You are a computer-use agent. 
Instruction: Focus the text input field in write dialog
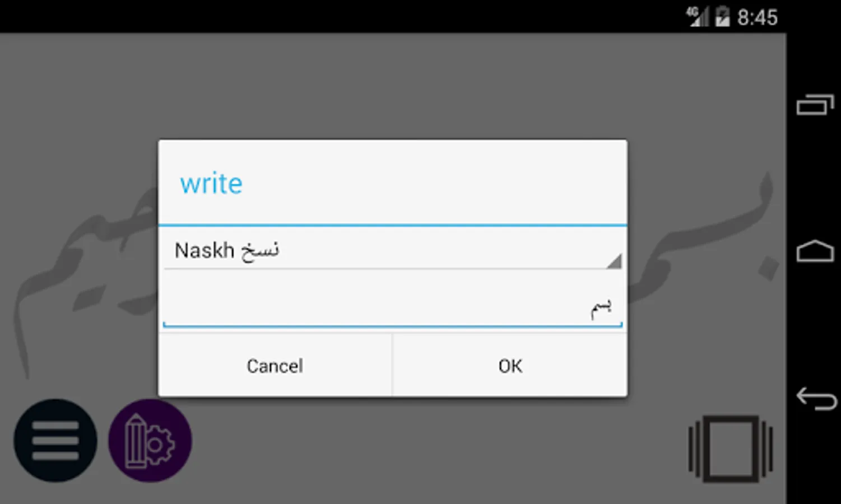(x=393, y=306)
